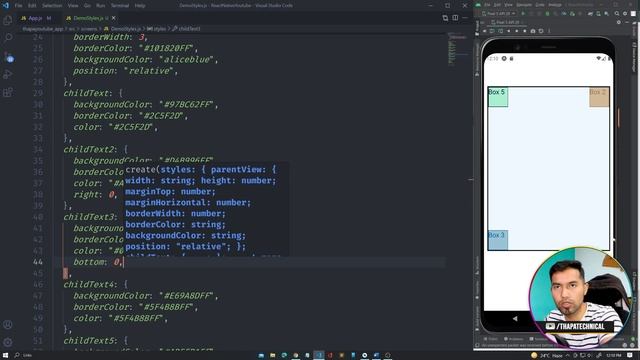Click the 'childText4: {' line
Viewport: 640px width, 360px height.
[x=96, y=284]
